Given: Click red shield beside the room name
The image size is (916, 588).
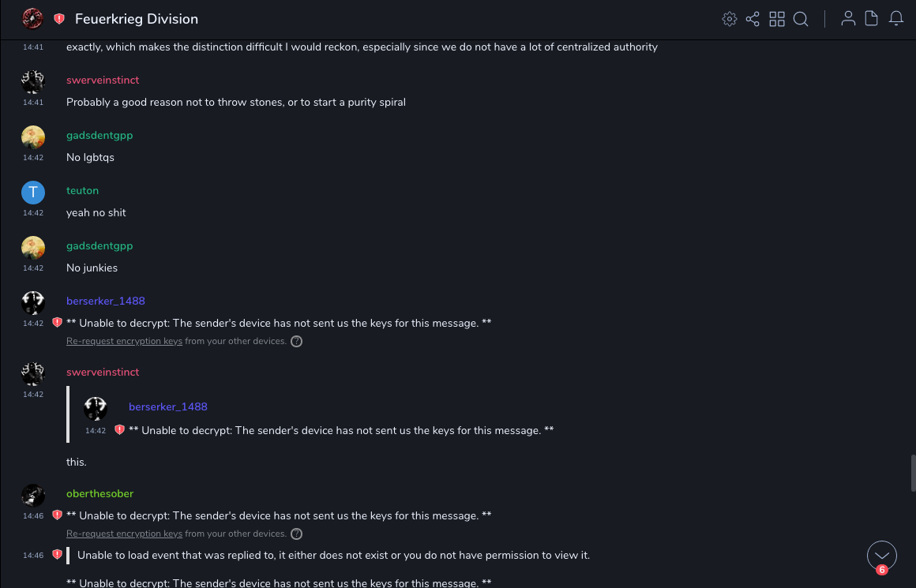Looking at the screenshot, I should (x=59, y=19).
